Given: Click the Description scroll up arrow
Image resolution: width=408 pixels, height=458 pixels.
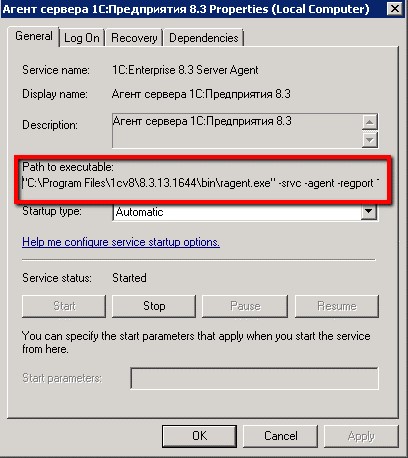Looking at the screenshot, I should tap(369, 122).
